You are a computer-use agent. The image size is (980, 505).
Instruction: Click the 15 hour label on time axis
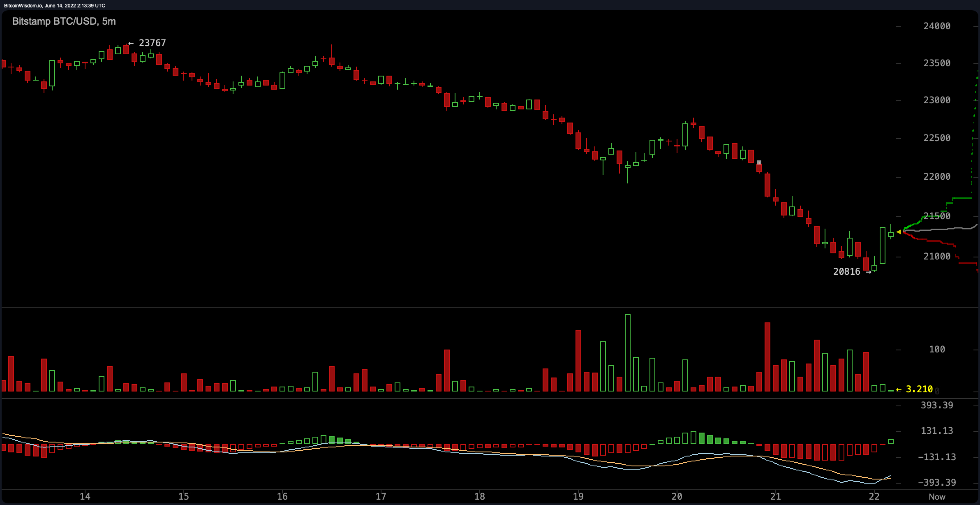coord(184,496)
